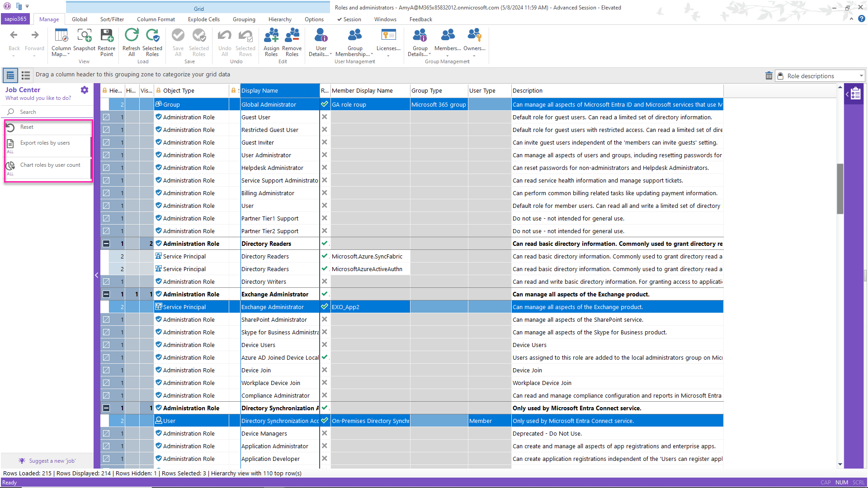This screenshot has width=868, height=488.
Task: Refresh All data
Action: [x=132, y=42]
